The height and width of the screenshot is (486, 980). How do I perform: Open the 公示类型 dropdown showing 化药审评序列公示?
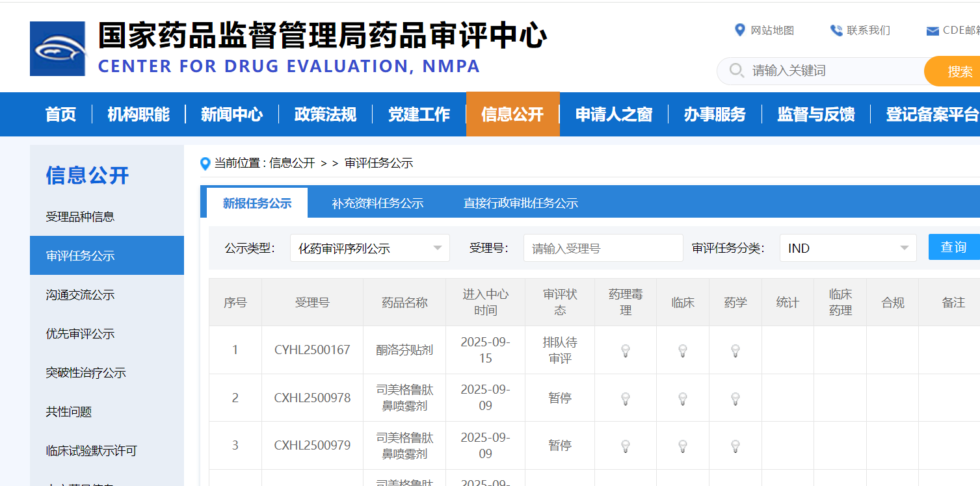click(370, 248)
